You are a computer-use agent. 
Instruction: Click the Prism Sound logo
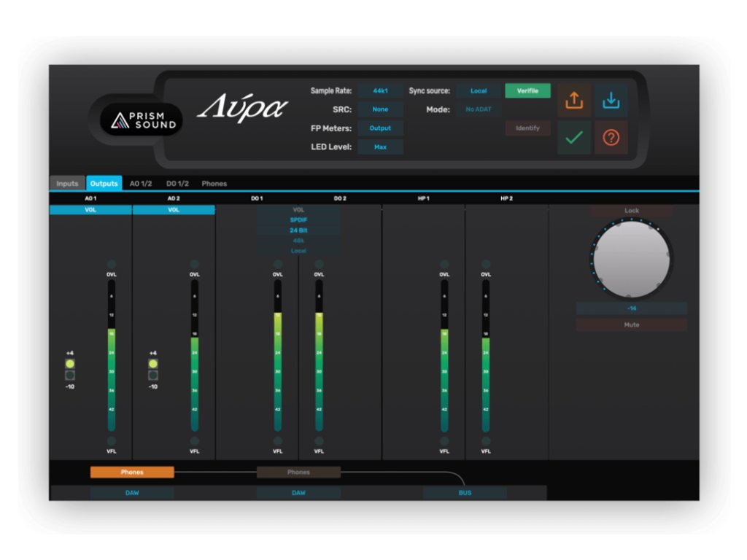coord(142,120)
